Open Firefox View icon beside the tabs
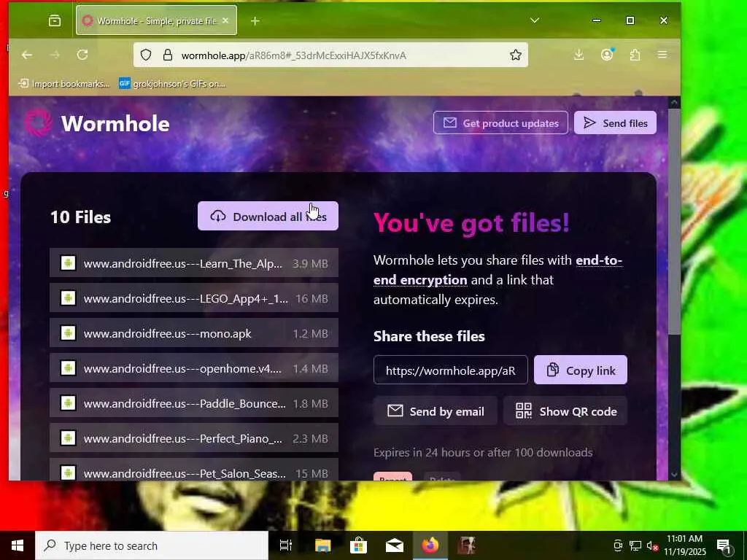The image size is (747, 560). tap(55, 20)
